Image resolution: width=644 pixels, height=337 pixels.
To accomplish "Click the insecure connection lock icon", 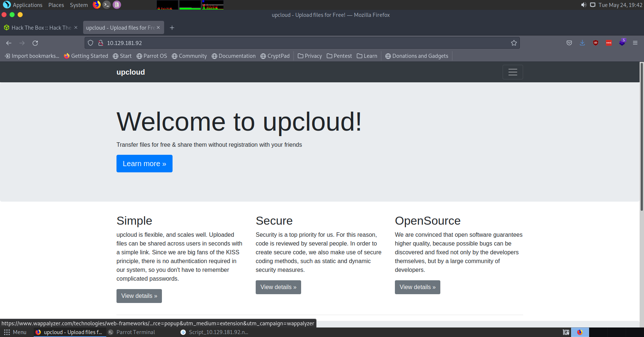I will click(x=101, y=43).
